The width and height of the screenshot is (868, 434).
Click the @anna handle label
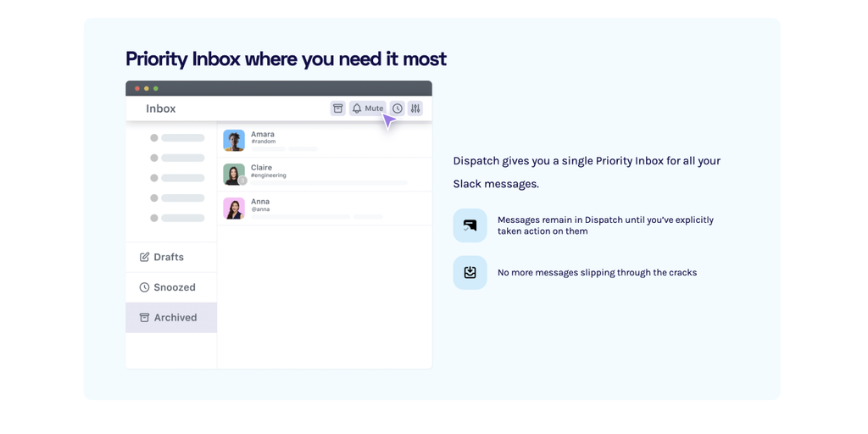(x=260, y=209)
